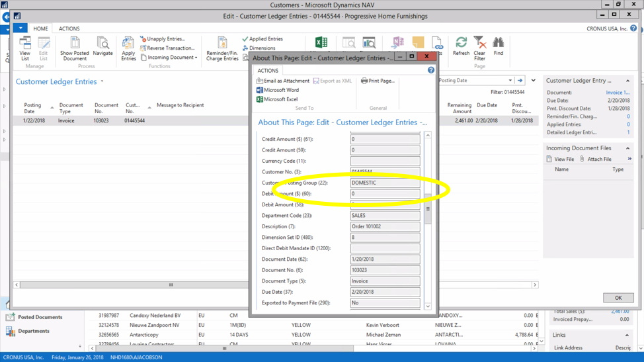
Task: Select Unapply Entries action
Action: pyautogui.click(x=163, y=39)
